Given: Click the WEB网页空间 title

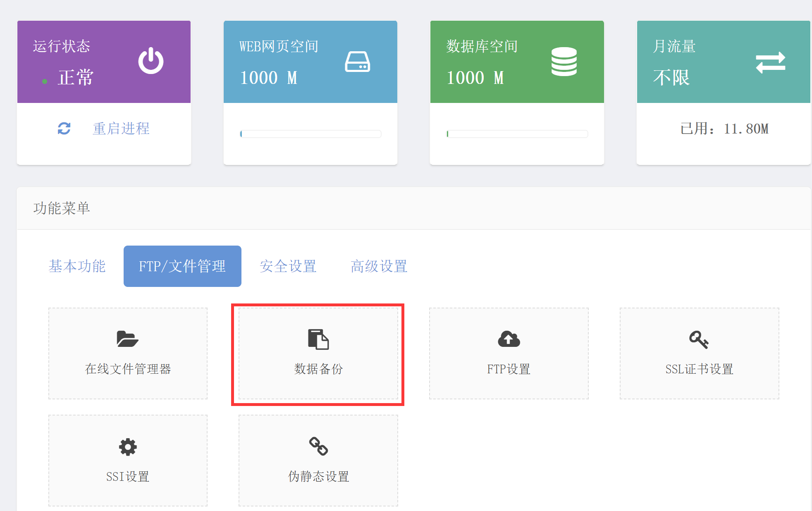Looking at the screenshot, I should (x=279, y=46).
